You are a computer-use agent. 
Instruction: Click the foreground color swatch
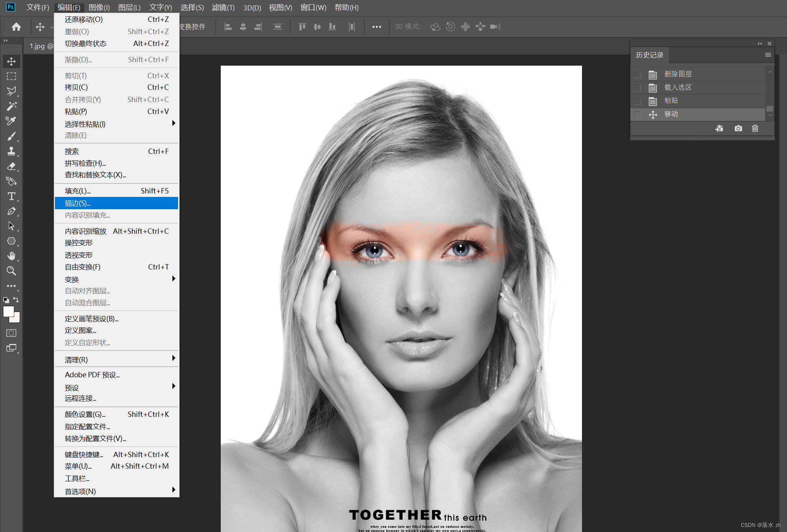point(8,311)
